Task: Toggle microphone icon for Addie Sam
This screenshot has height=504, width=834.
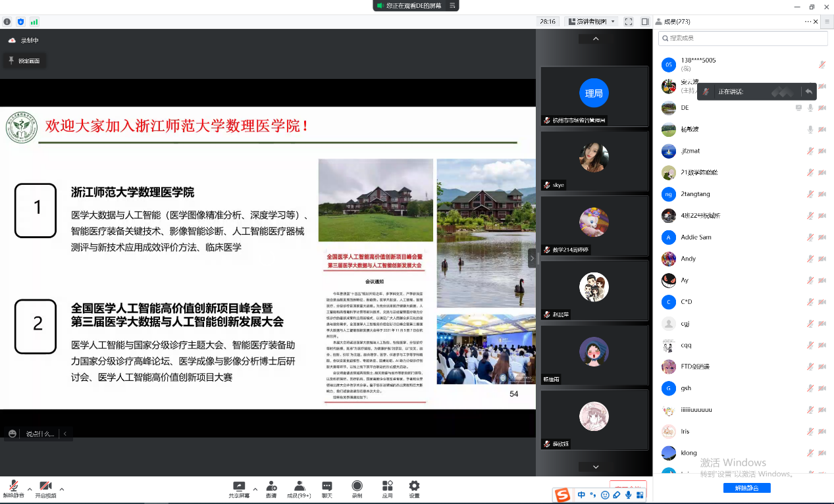Action: pos(810,237)
